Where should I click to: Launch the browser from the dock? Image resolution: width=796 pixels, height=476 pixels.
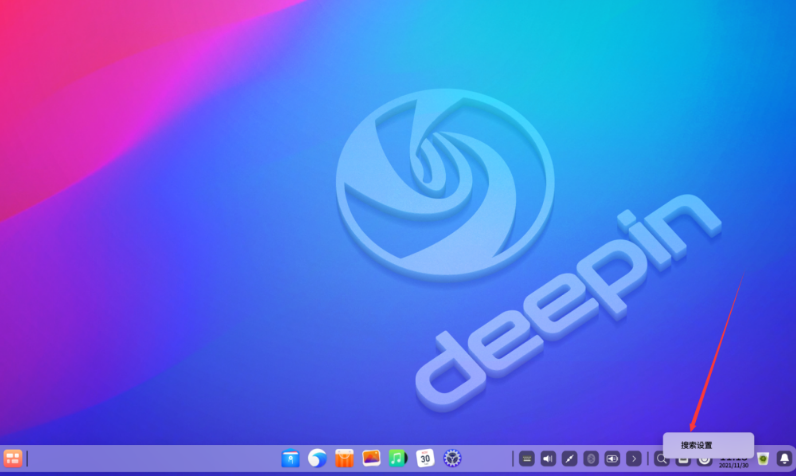point(317,459)
